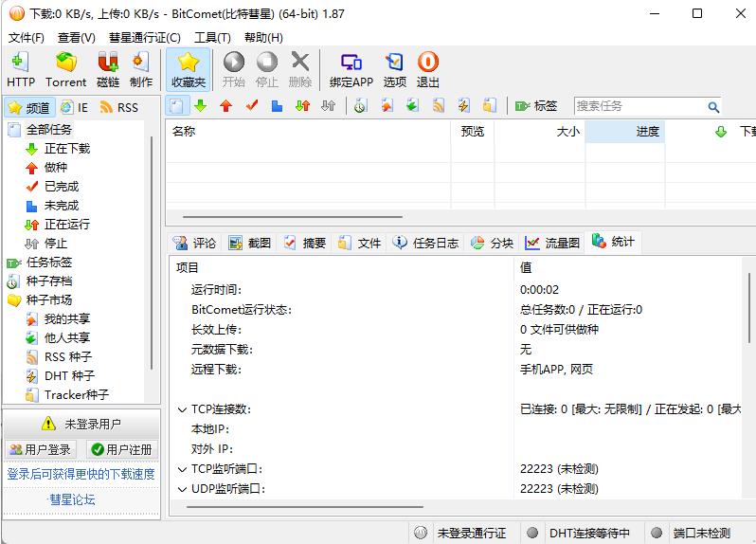This screenshot has width=756, height=544.
Task: Open the 文件(F) menu
Action: (x=27, y=38)
